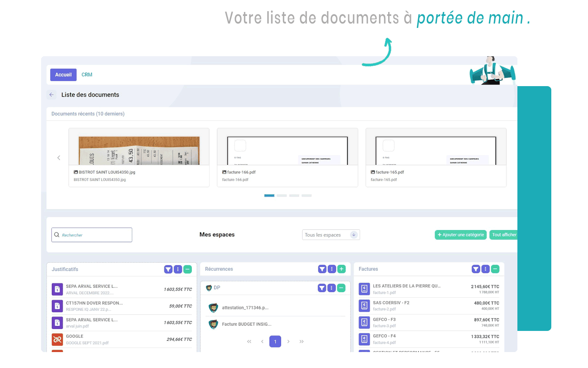Click the Tout afficher button

[x=504, y=235]
